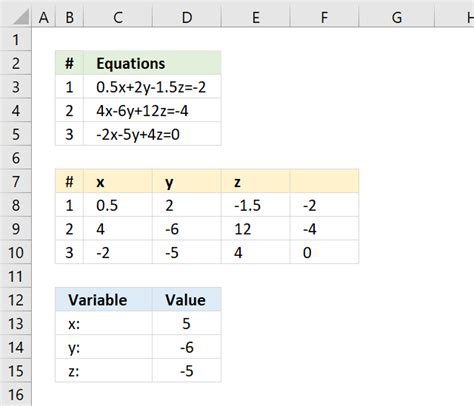Click the Variable header cell
This screenshot has height=406, width=474.
(x=104, y=300)
